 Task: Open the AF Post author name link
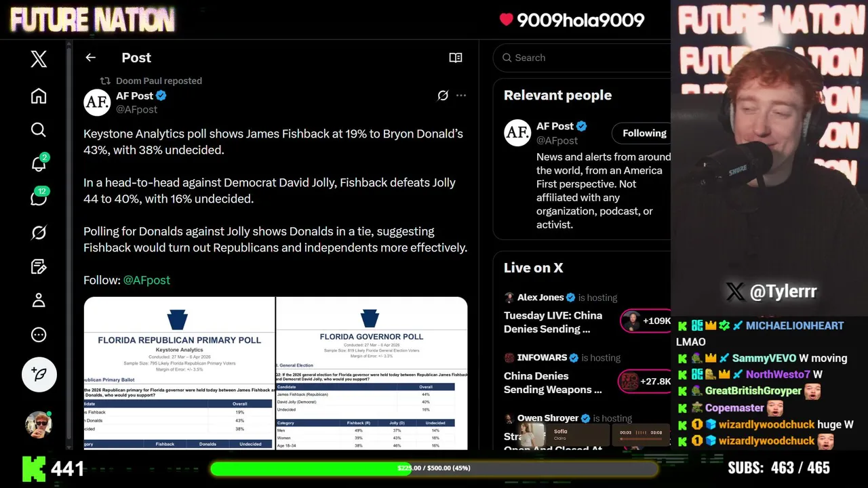[x=136, y=96]
